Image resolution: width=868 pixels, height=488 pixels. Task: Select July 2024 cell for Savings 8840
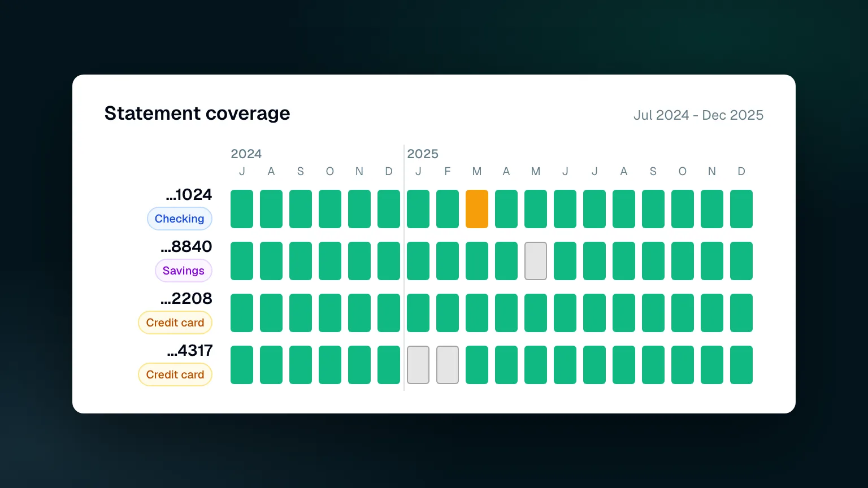click(242, 261)
